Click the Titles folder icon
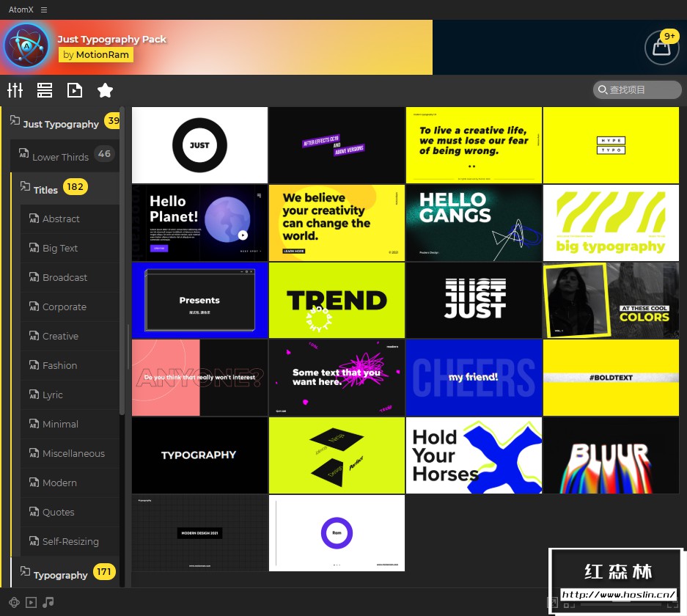 [x=25, y=186]
